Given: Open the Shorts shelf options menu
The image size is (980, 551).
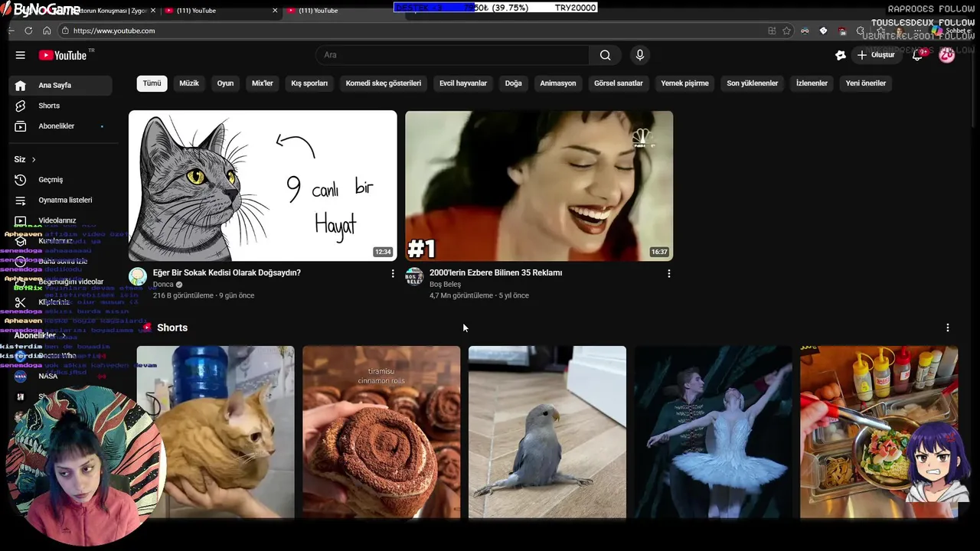Looking at the screenshot, I should [x=947, y=328].
